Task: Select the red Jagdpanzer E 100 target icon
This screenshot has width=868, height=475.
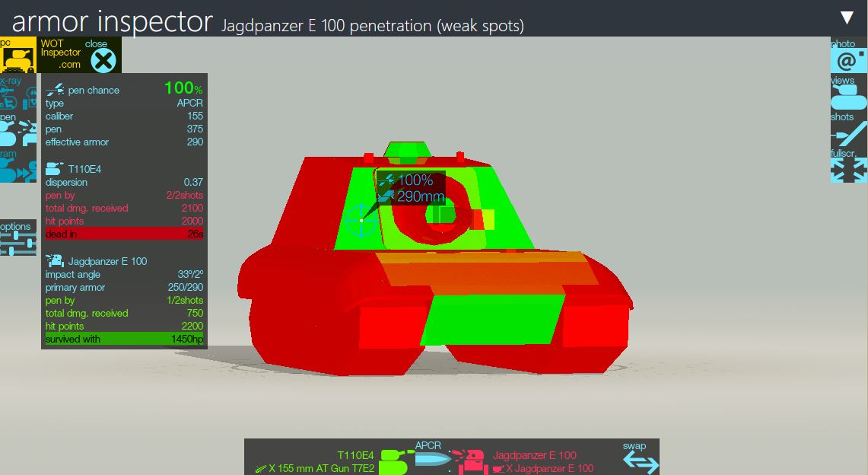Action: (x=470, y=462)
